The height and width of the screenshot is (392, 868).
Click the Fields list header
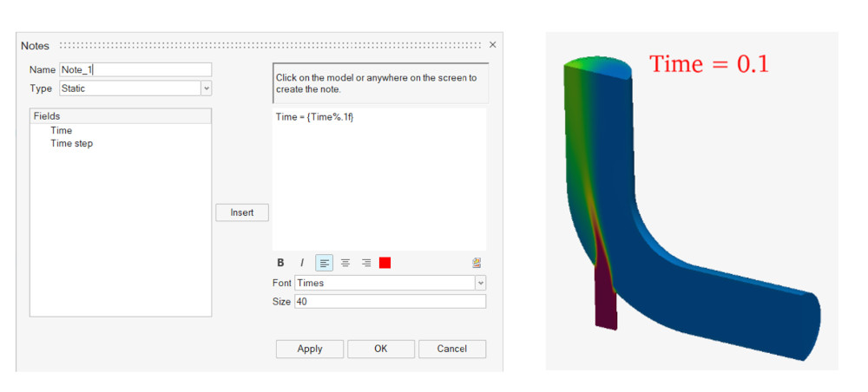pos(121,116)
